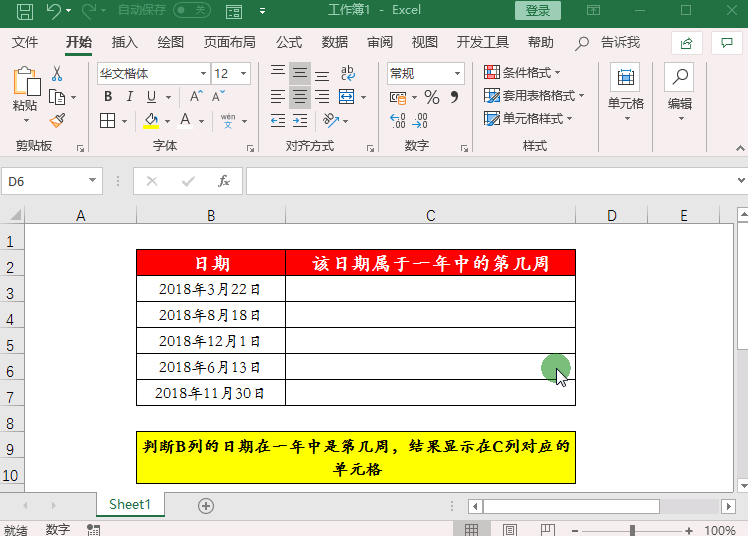Toggle Align Left button
748x536 pixels.
point(278,97)
